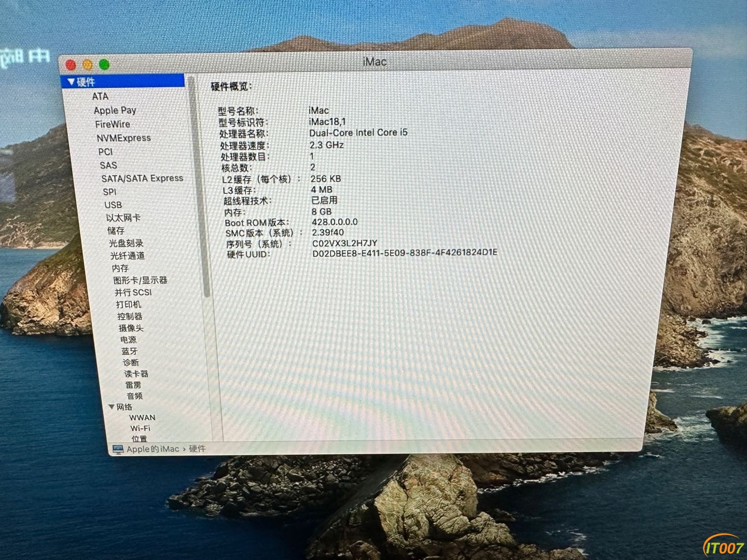
Task: Open the 内存 memory sidebar entry
Action: [120, 268]
